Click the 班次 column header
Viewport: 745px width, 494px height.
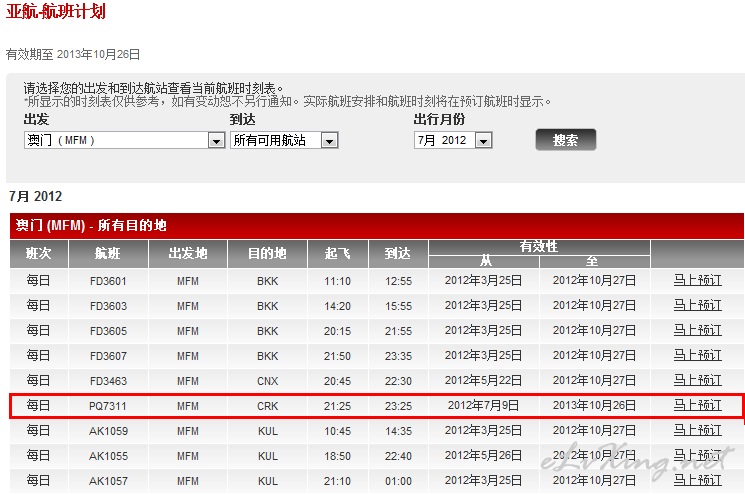(x=39, y=254)
